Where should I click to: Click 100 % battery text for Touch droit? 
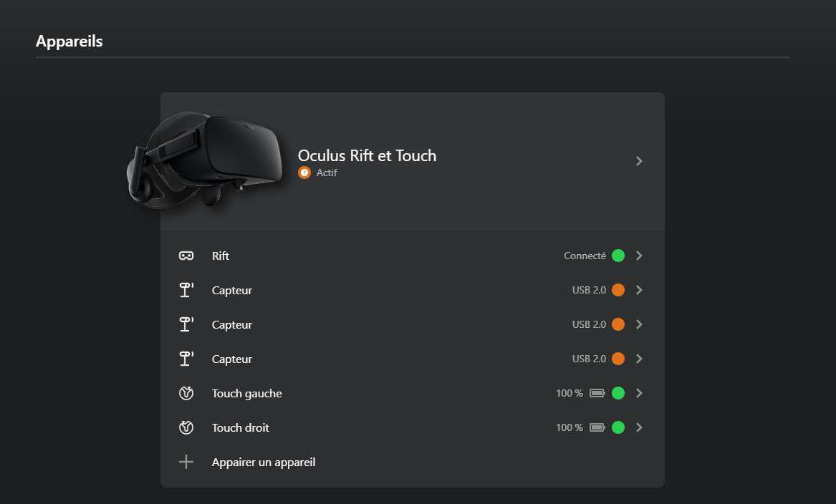coord(570,427)
